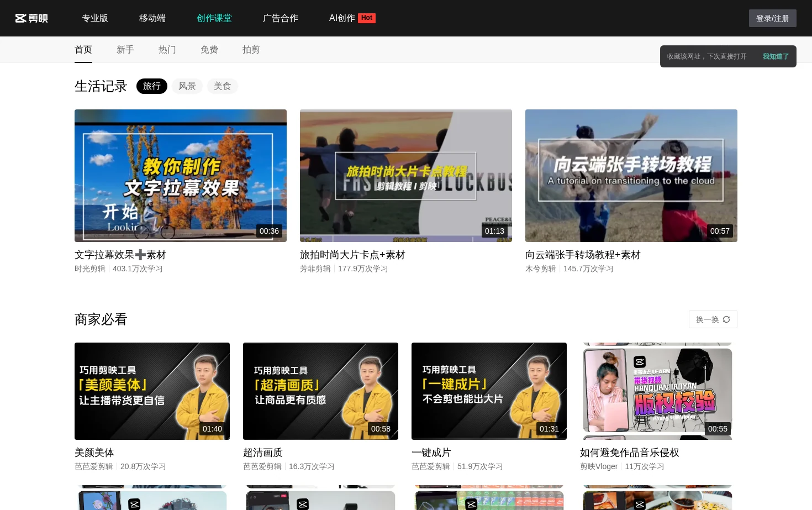Viewport: 812px width, 510px height.
Task: Select the 美食 filter chip
Action: (223, 86)
